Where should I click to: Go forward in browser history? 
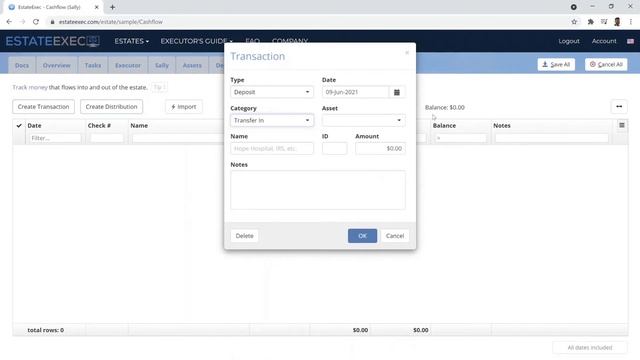coord(22,22)
